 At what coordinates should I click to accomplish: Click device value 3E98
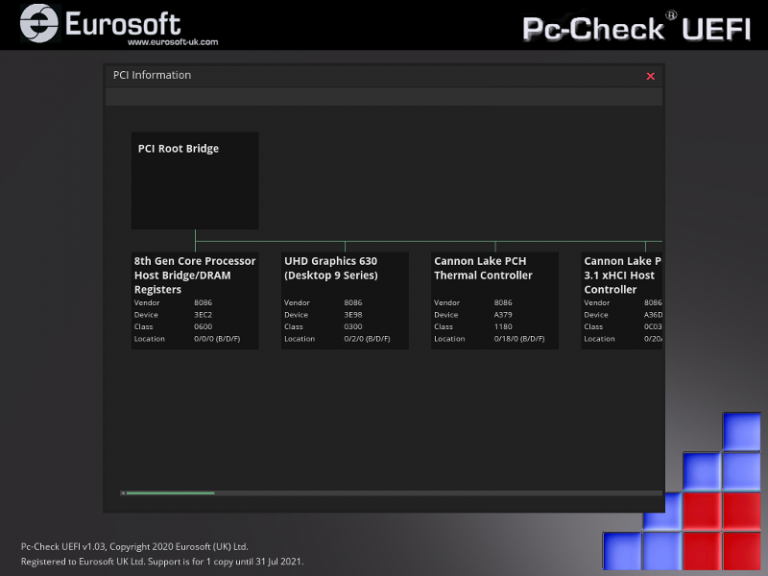[353, 314]
